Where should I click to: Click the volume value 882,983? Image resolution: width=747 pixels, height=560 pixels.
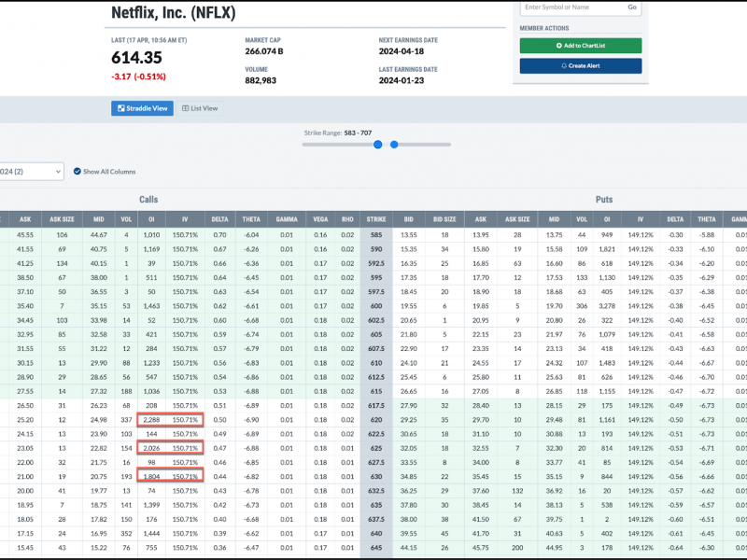(x=261, y=80)
